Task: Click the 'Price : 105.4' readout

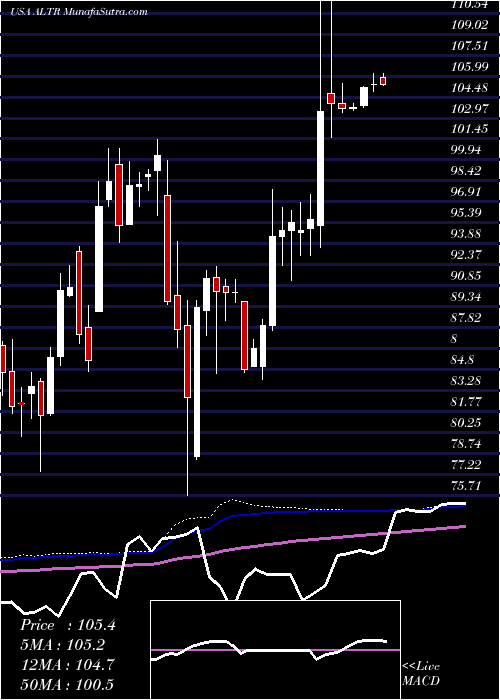Action: (68, 625)
